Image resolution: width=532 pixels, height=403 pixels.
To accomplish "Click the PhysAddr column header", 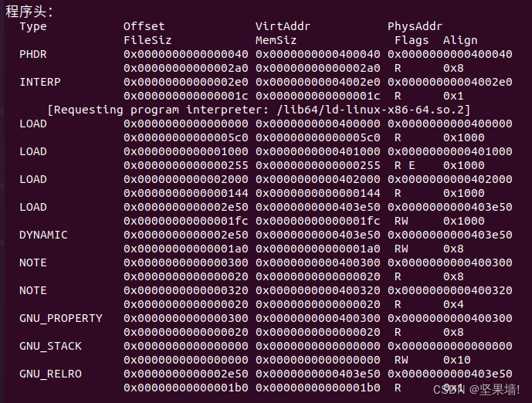I will point(415,26).
